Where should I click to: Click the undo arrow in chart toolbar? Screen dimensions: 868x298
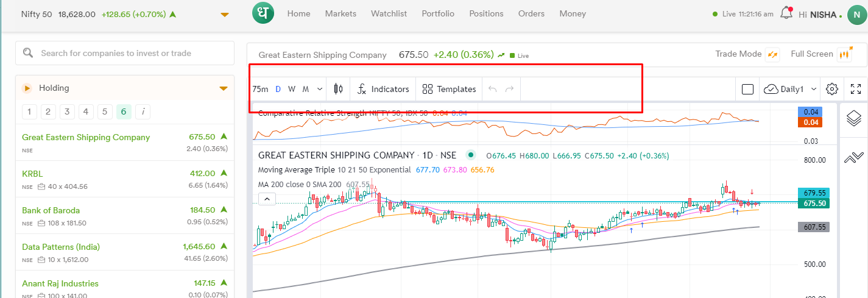(x=492, y=89)
